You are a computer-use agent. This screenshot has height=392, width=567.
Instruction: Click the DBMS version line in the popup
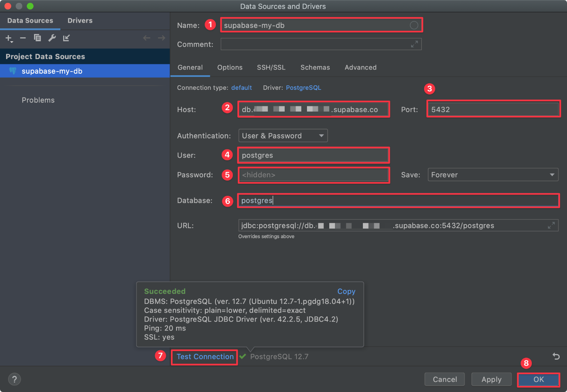[x=249, y=301]
